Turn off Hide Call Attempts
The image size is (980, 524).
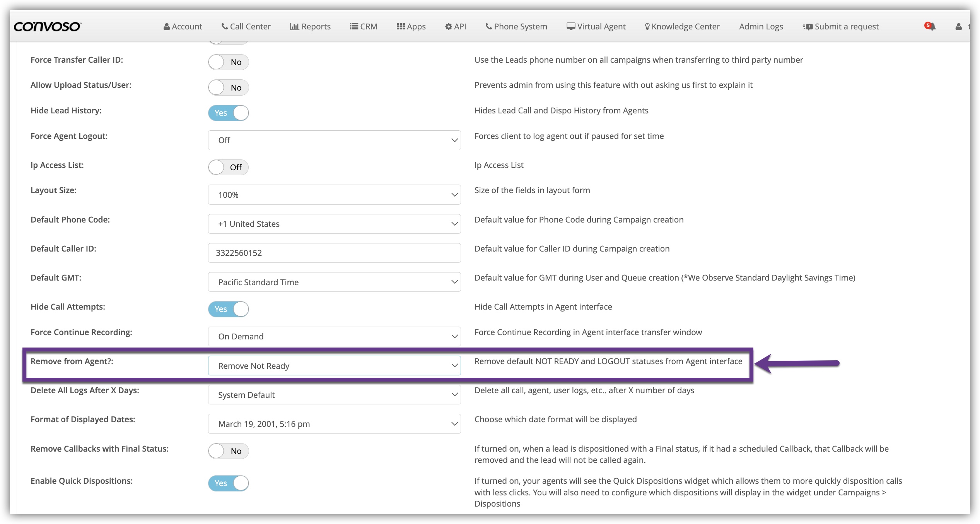pyautogui.click(x=229, y=309)
